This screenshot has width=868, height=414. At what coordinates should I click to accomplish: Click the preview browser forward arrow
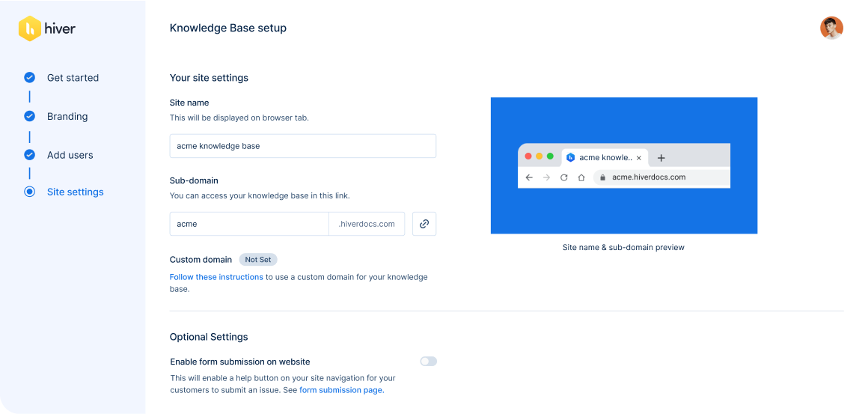click(546, 177)
